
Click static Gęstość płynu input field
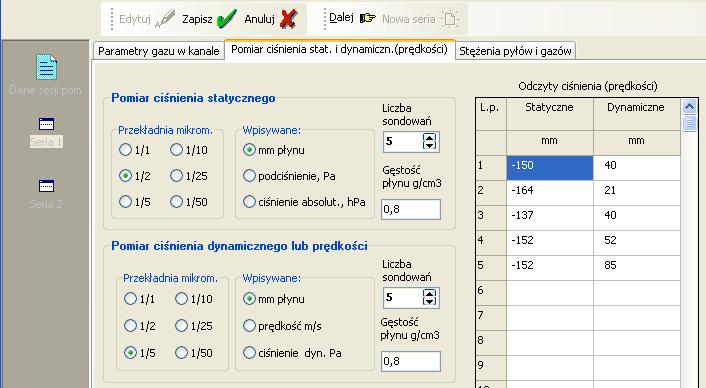coord(411,209)
